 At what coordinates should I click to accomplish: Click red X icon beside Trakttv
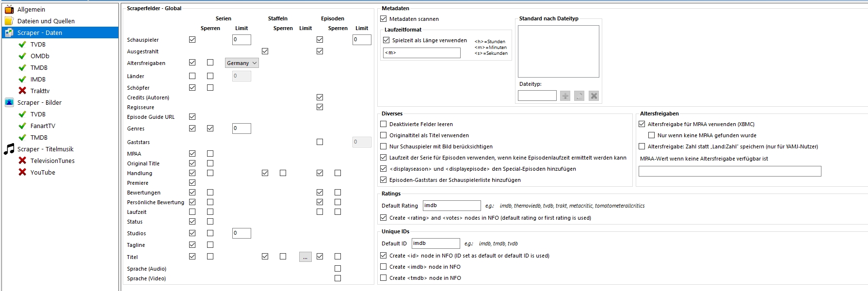pos(22,91)
